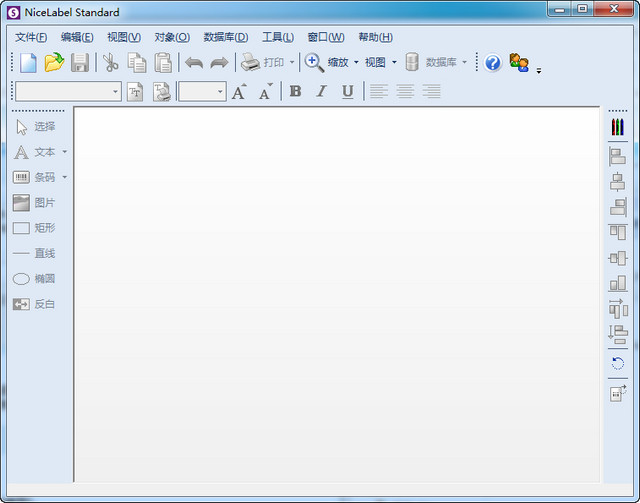Expand toolbar options overflow arrow
Screen dimensions: 640x503
(539, 70)
